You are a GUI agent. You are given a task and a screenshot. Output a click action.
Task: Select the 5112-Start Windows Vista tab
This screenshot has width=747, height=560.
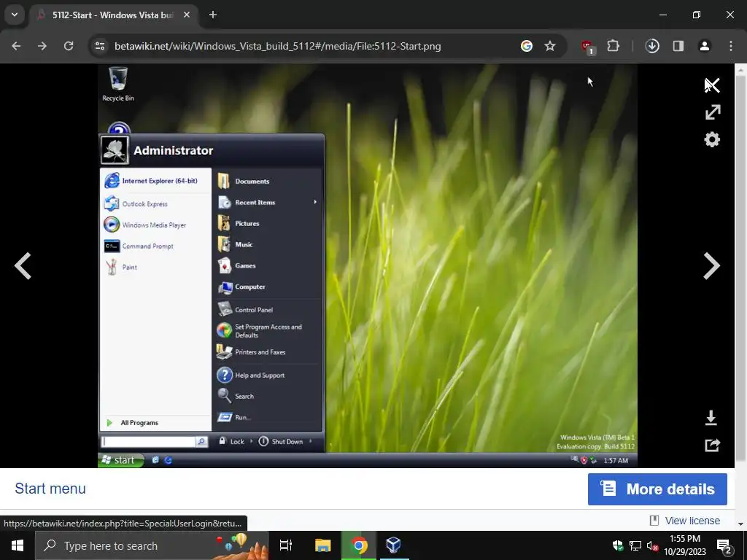pos(112,15)
